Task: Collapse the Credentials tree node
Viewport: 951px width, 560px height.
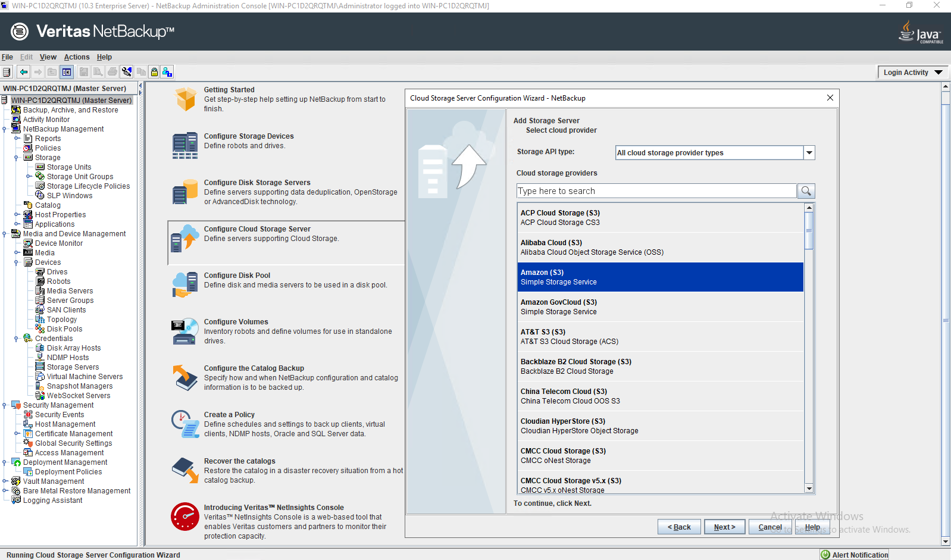Action: tap(16, 339)
